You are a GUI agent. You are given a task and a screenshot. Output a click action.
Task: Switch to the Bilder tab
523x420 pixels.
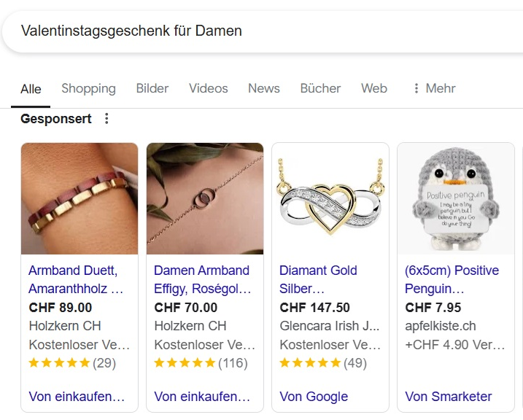point(152,88)
